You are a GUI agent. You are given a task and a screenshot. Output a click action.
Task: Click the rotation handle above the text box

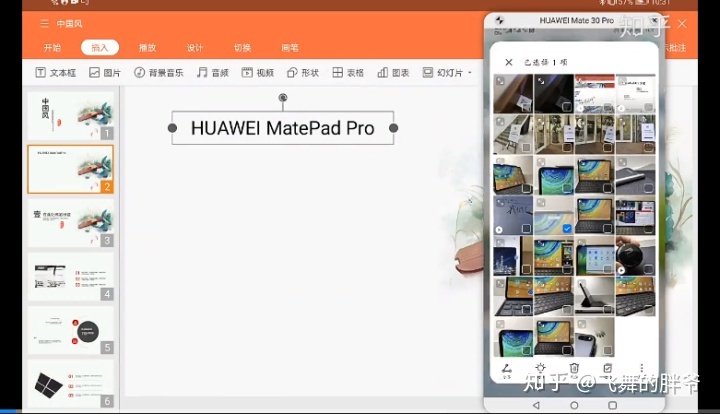[283, 97]
